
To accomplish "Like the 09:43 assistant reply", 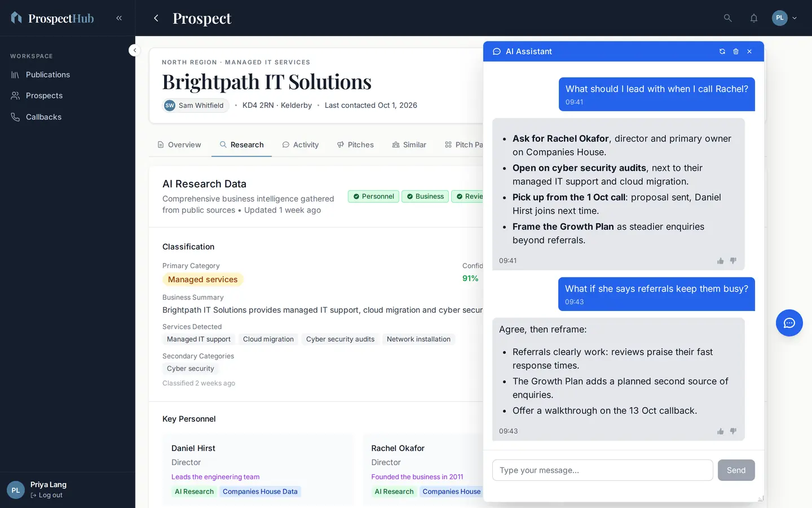I will click(x=720, y=431).
